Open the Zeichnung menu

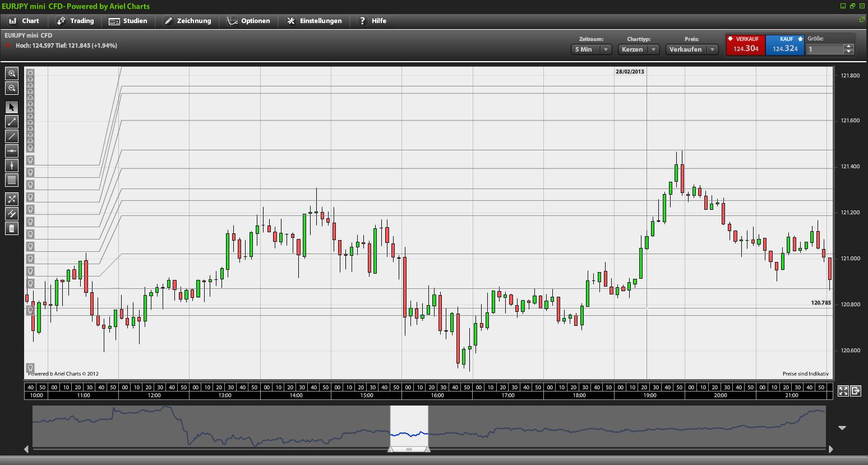[187, 21]
